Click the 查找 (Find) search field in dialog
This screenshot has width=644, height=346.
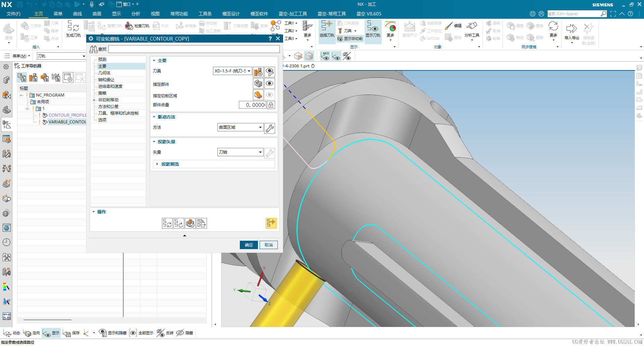pos(194,49)
